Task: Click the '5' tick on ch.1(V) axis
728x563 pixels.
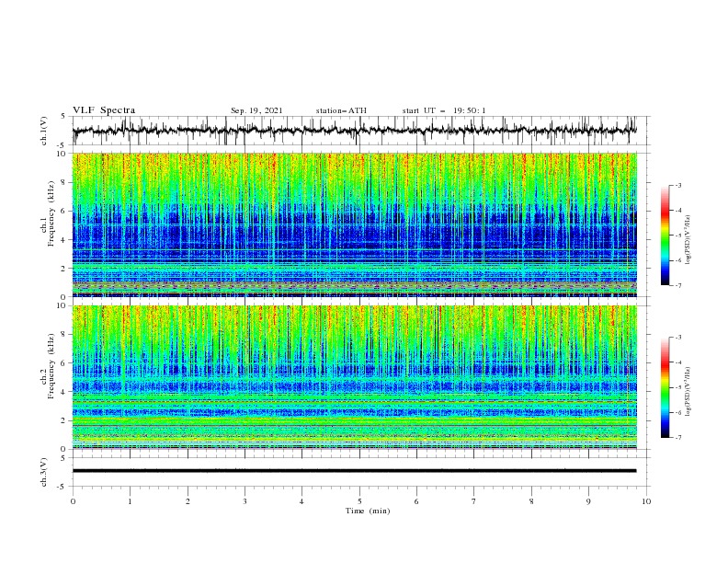Action: click(x=65, y=117)
